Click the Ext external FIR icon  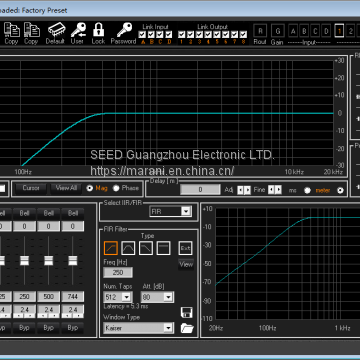pyautogui.click(x=185, y=248)
